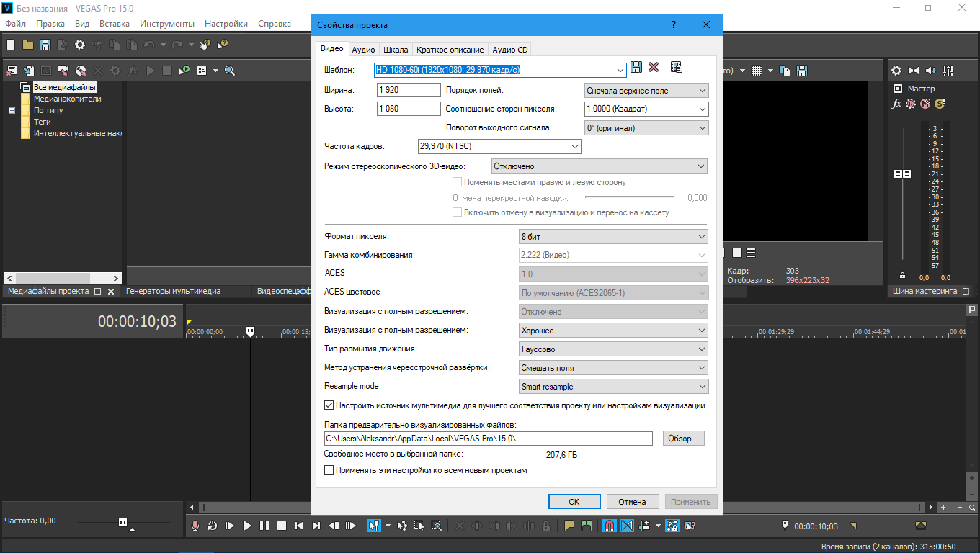Image resolution: width=980 pixels, height=553 pixels.
Task: Switch to the Аудио CD tab
Action: point(510,50)
